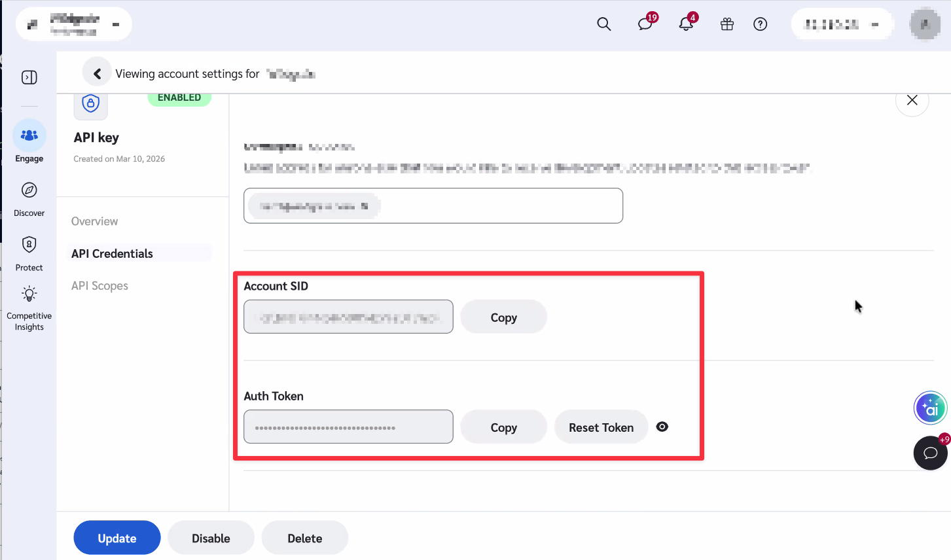Open the AI assistant floating button
This screenshot has width=951, height=560.
(930, 408)
